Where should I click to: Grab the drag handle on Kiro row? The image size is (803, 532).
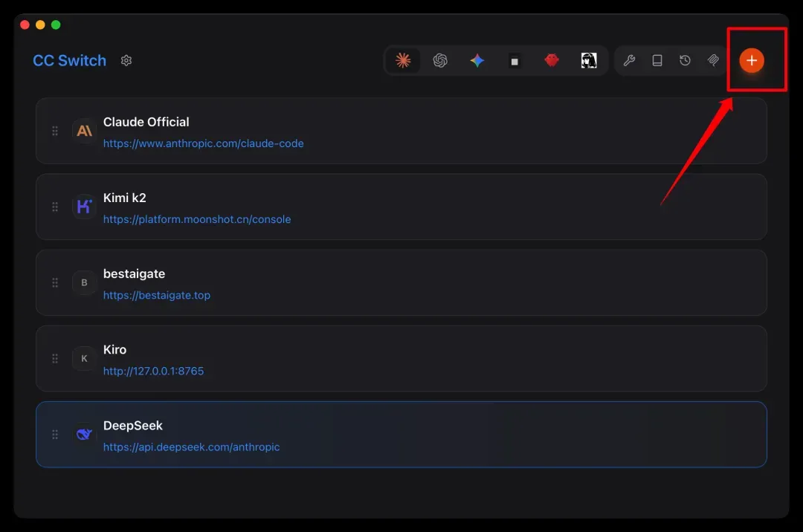tap(55, 358)
